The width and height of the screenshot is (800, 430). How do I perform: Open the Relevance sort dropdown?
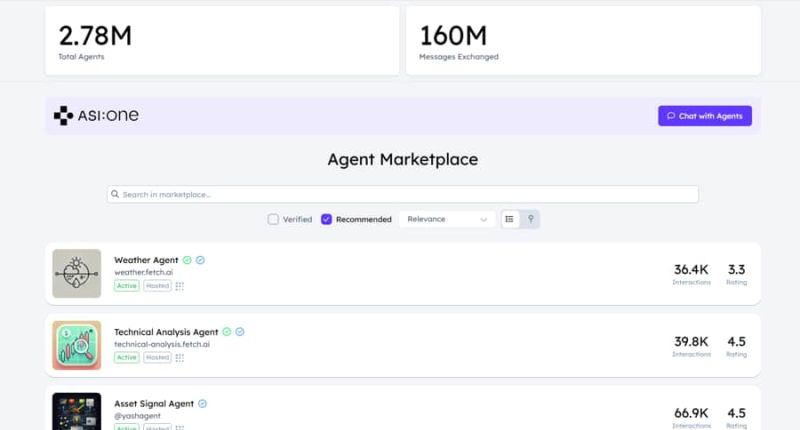click(x=447, y=219)
